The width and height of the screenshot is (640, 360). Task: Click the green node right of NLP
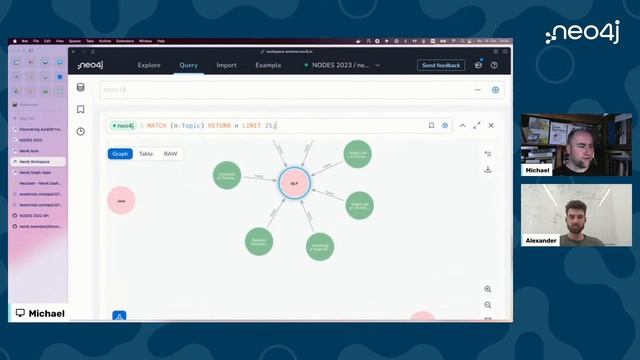coord(359,205)
